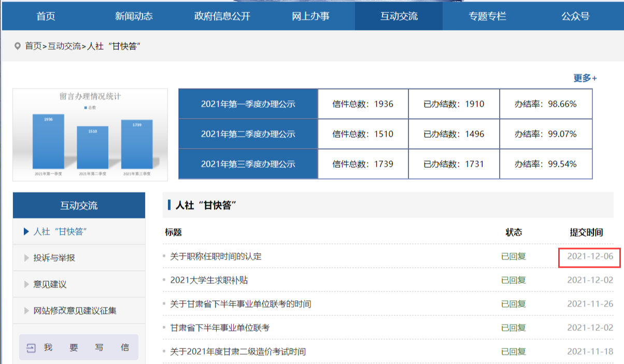Click the date 2021-11-26
624x364 pixels.
pyautogui.click(x=590, y=304)
